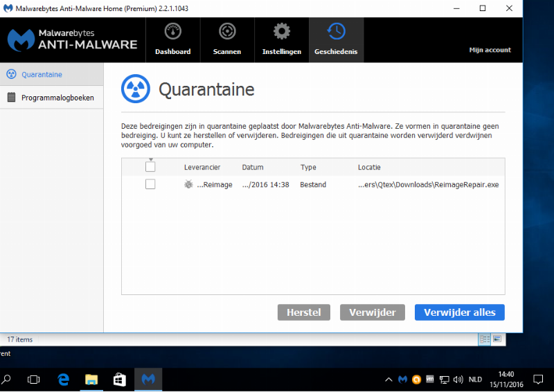Open network status tray icon
Screen dimensions: 554x392
pos(444,380)
